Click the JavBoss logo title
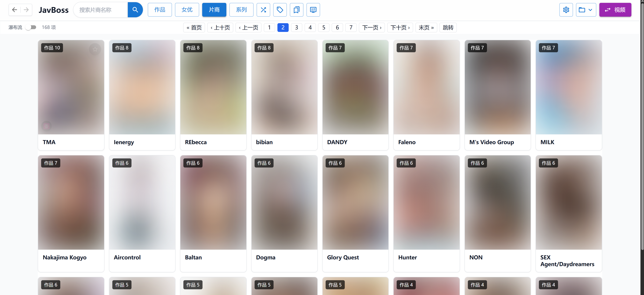Screen dimensions: 644x295 (54, 10)
